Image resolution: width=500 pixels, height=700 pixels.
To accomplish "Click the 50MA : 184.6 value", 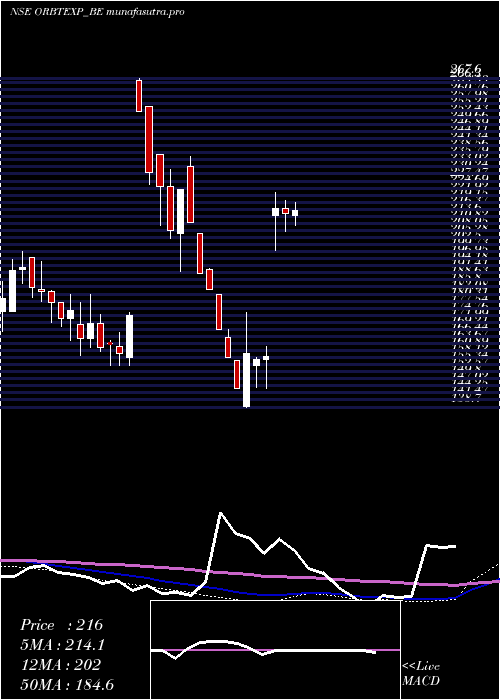I will point(67,685).
